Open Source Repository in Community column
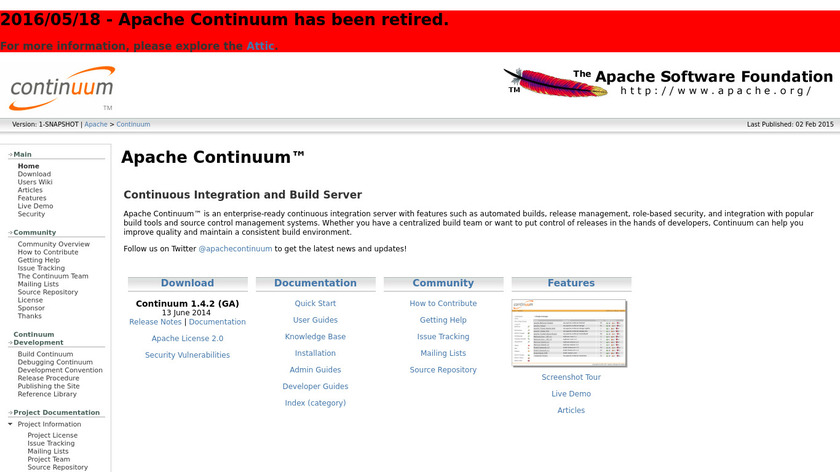The height and width of the screenshot is (472, 840). tap(443, 370)
